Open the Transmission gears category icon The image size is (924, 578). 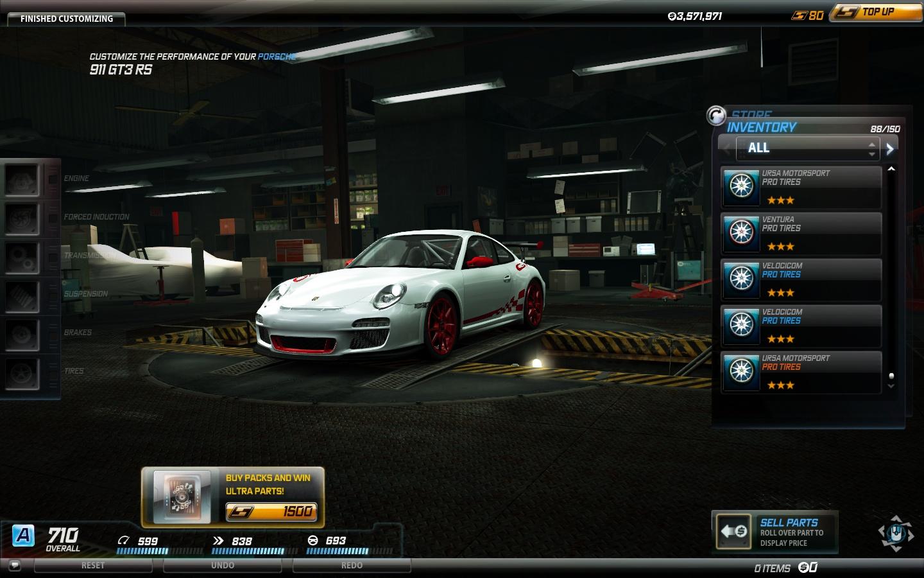coord(22,256)
